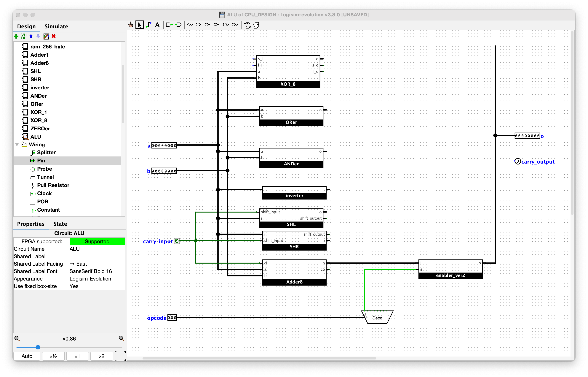Click the circuit tree vertical scrollbar
Screen dimensions: 588x377
(x=123, y=94)
